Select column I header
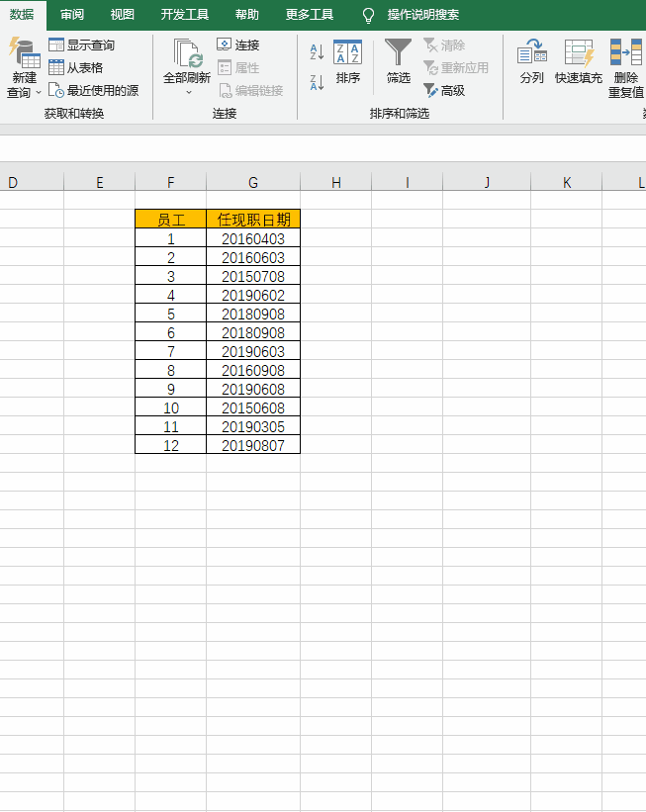 coord(408,182)
